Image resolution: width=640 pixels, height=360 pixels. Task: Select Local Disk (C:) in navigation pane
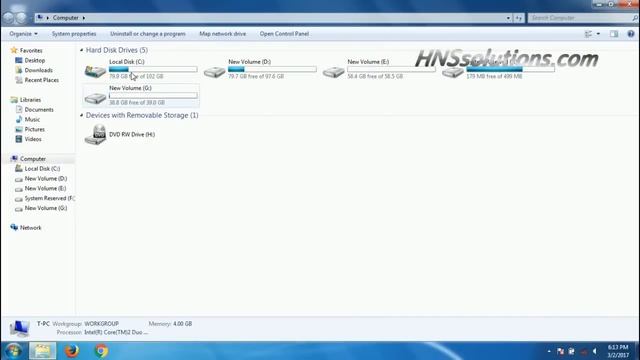[x=42, y=169]
